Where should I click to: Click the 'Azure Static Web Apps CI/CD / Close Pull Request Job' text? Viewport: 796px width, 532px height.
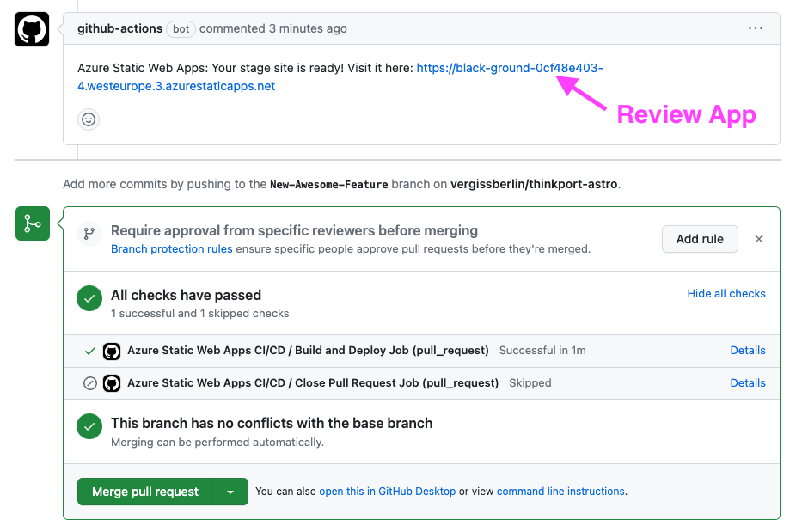(313, 382)
